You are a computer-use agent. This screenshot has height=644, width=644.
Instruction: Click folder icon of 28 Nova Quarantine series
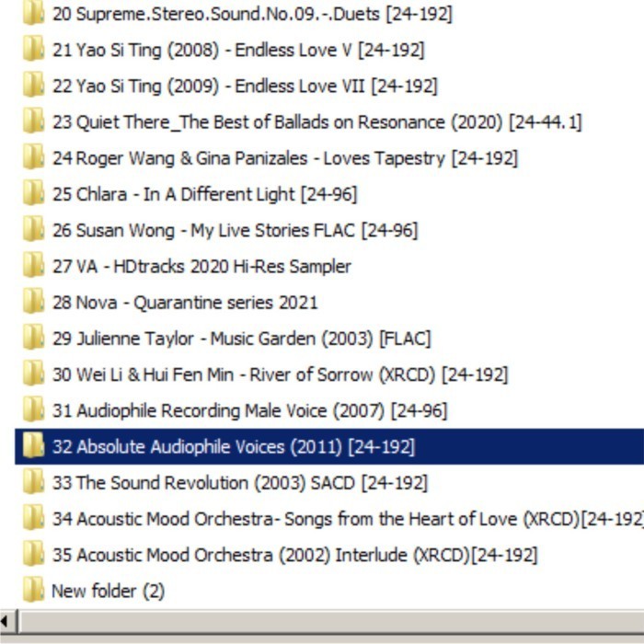pyautogui.click(x=33, y=303)
